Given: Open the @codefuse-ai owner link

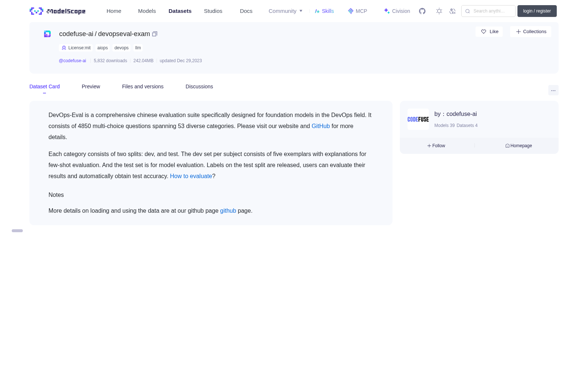Looking at the screenshot, I should click(72, 61).
